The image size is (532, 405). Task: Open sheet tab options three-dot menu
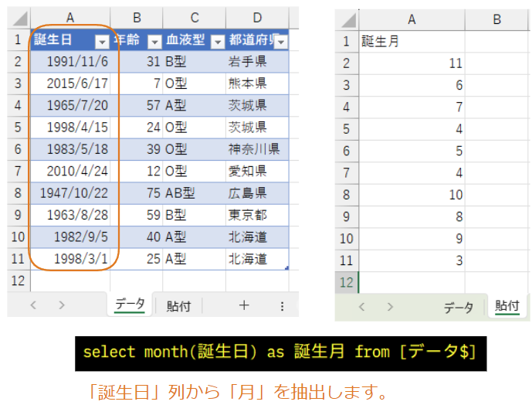(282, 306)
